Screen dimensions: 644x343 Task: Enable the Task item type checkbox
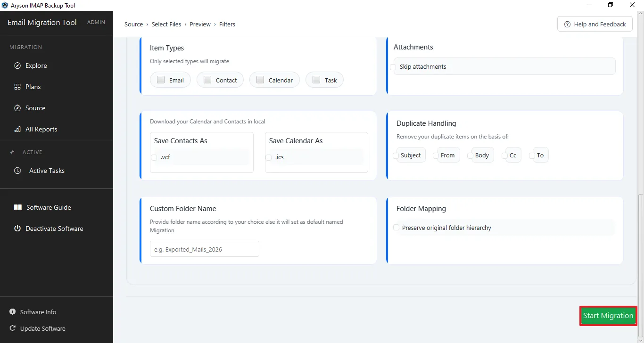pos(316,80)
